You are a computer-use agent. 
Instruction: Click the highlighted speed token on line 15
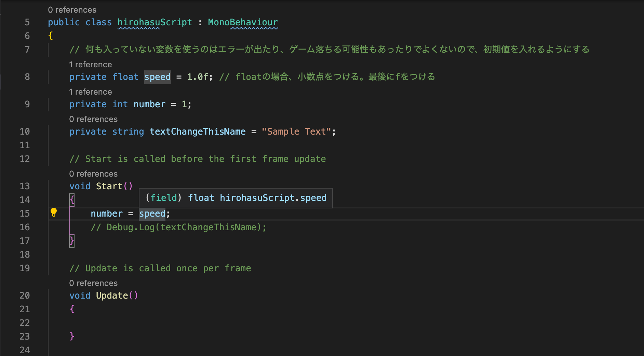(x=152, y=213)
